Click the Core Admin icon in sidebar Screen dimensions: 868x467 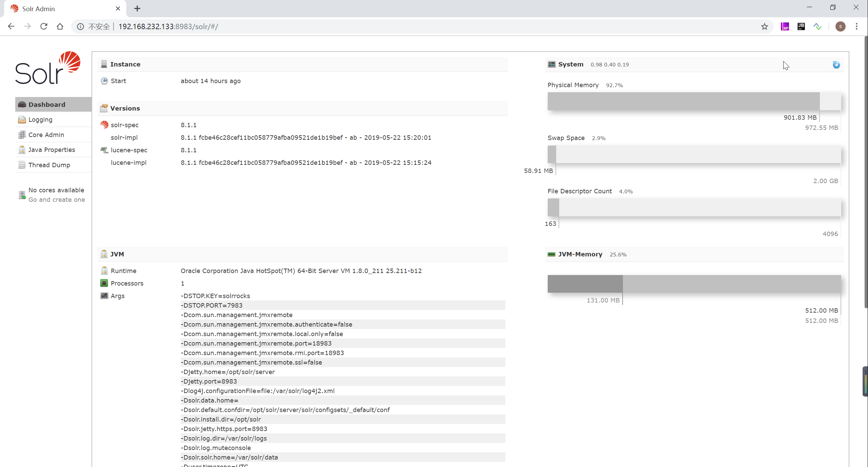pyautogui.click(x=22, y=135)
